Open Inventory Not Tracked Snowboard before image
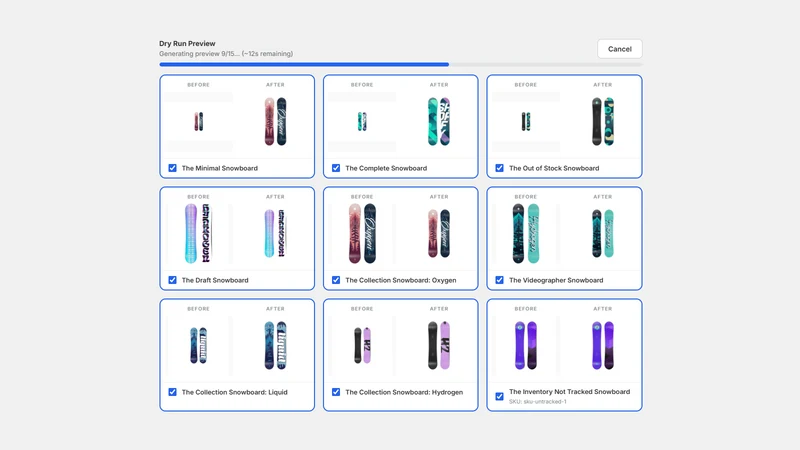800x450 pixels. [x=526, y=346]
